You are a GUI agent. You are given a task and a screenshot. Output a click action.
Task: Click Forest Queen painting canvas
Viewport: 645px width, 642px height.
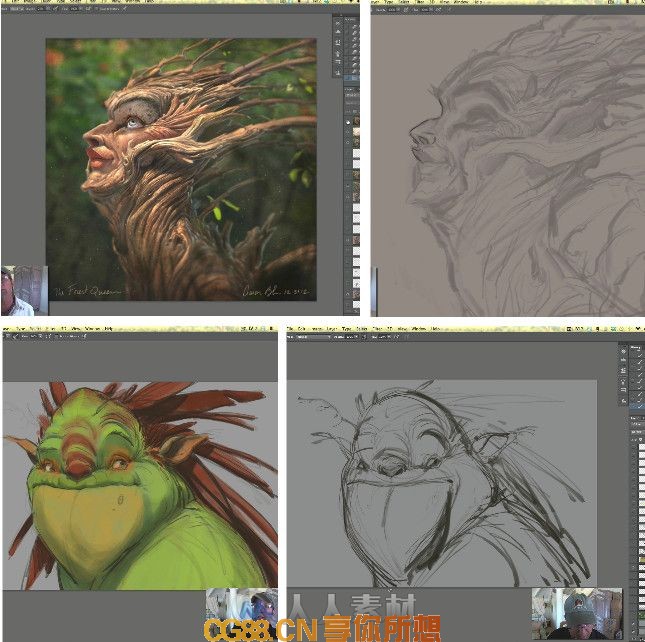pyautogui.click(x=181, y=169)
